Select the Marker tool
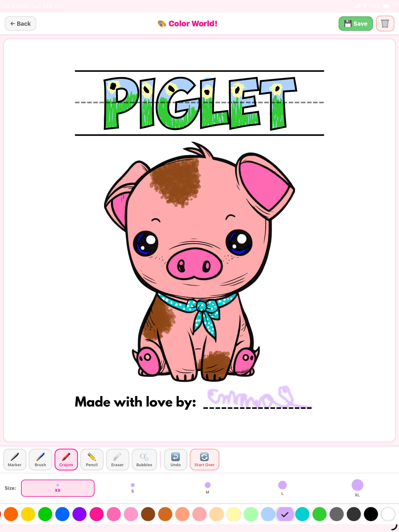Viewport: 399px width, 532px height. tap(15, 459)
